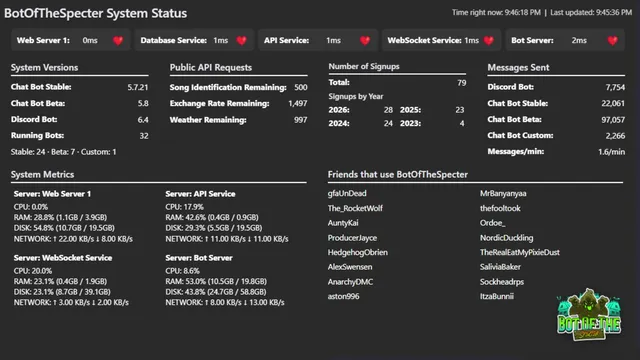Select the Web Server 1 status card label
Image resolution: width=640 pixels, height=360 pixels.
pyautogui.click(x=43, y=40)
